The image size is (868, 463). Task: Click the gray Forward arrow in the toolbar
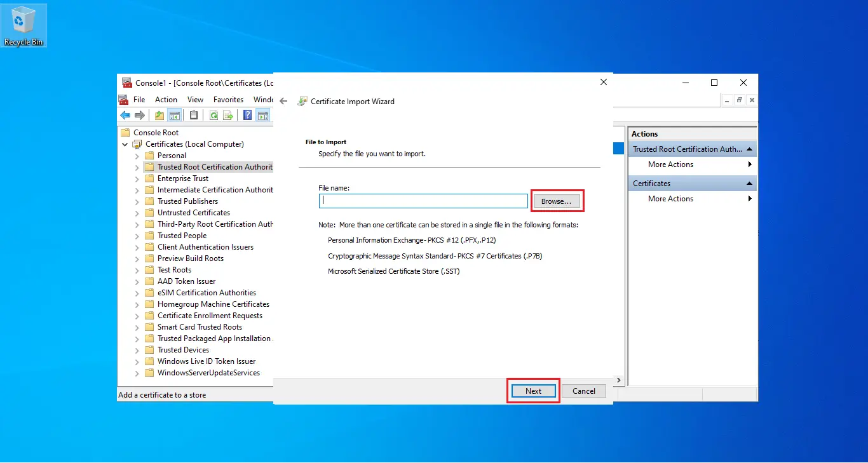click(x=139, y=115)
